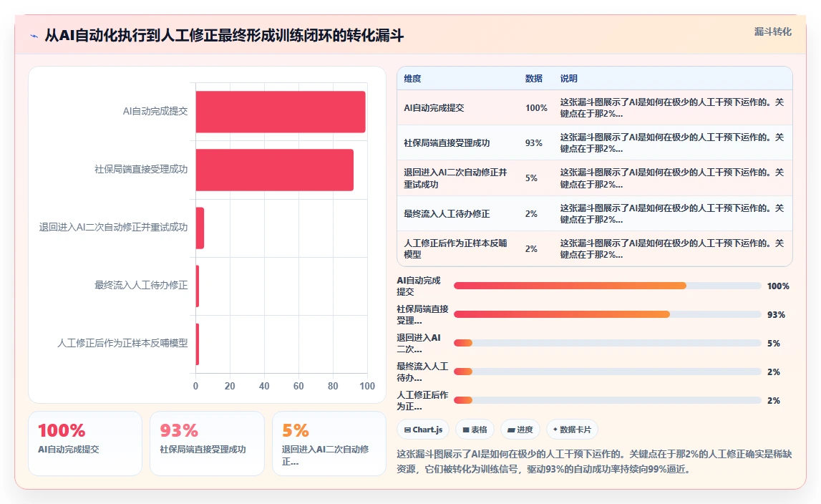Image resolution: width=821 pixels, height=504 pixels.
Task: Select the 进度 pill
Action: click(520, 430)
